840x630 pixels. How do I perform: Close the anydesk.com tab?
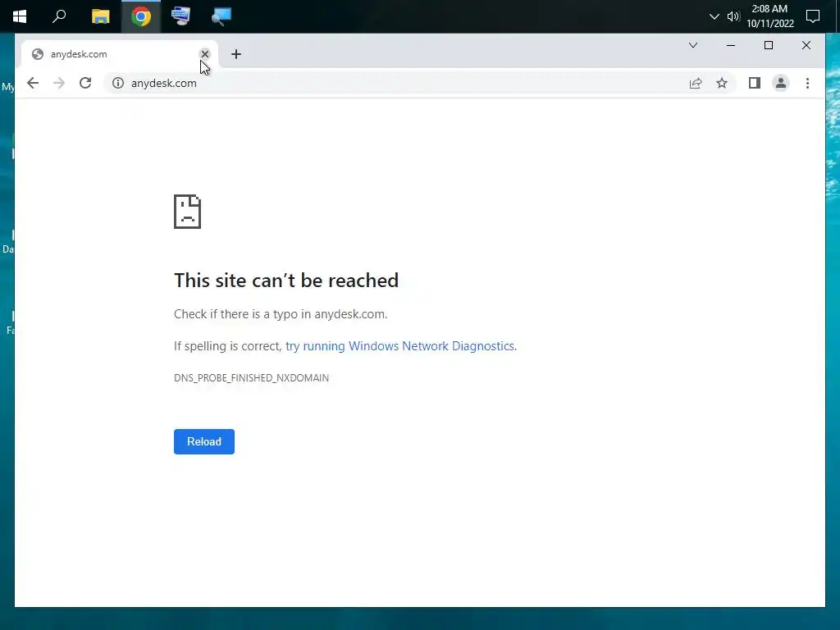pyautogui.click(x=204, y=54)
